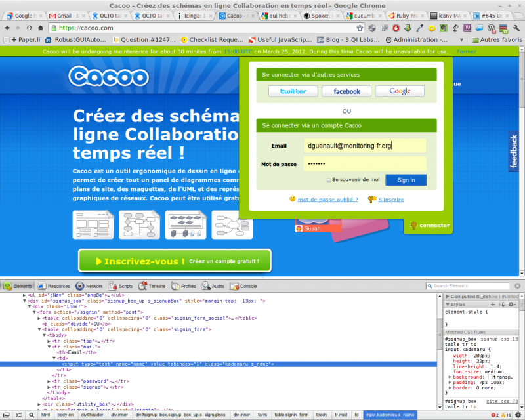Open DevTools settings gear at bottom right
Screen dimensions: 525x420
[518, 415]
